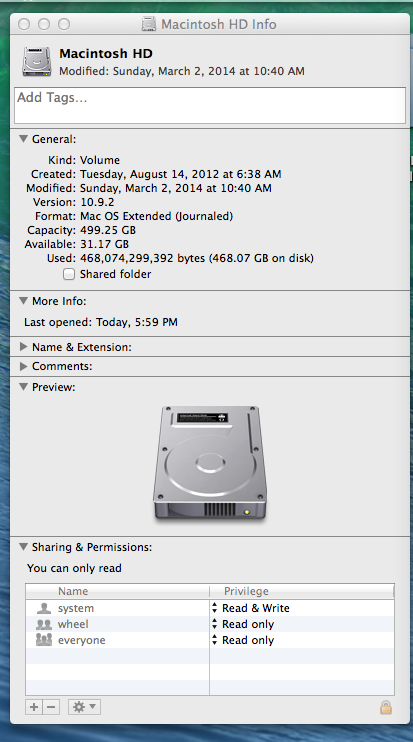Click the Version 10.9.2 value

point(97,202)
